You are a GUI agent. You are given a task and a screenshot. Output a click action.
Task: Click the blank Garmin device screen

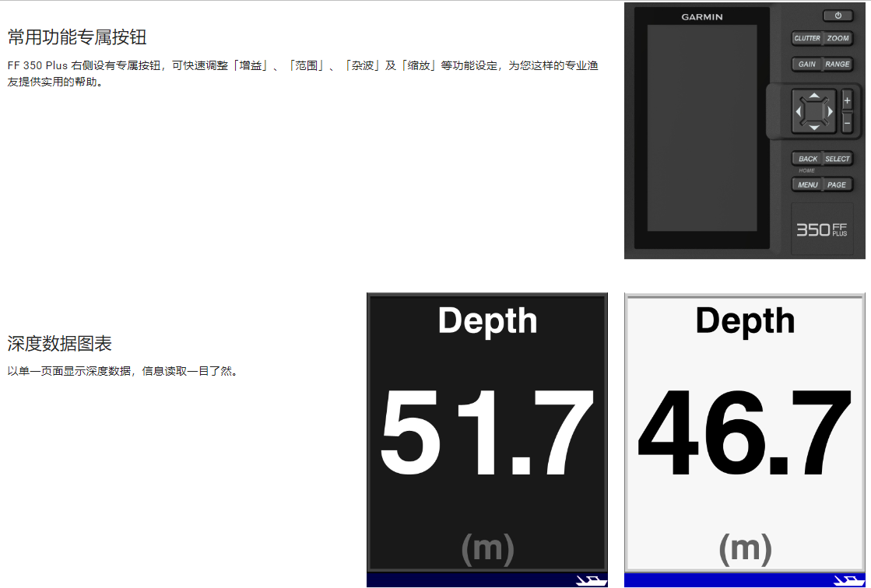pos(702,128)
